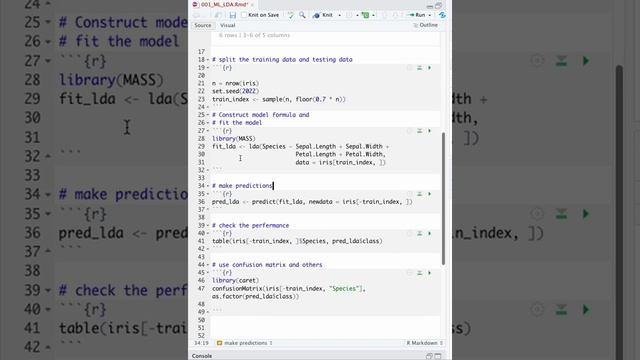Run line 35 chunk in background window
640x360 pixels.
[x=586, y=213]
